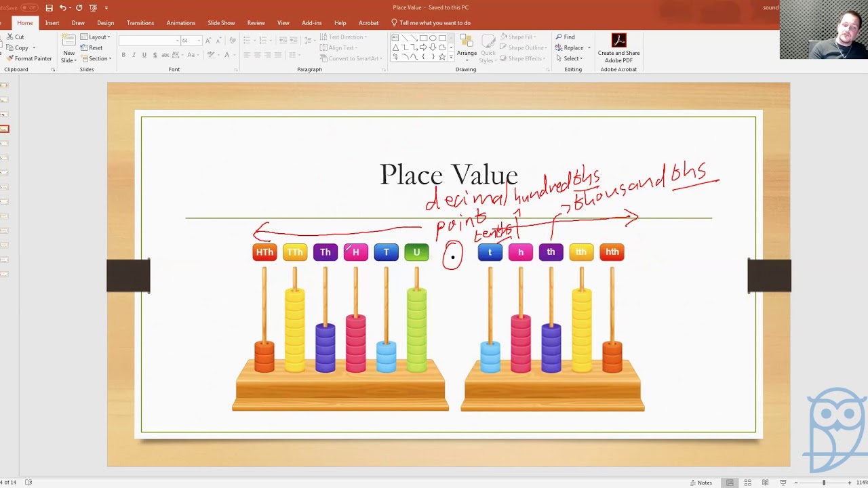Toggle align text left

247,55
